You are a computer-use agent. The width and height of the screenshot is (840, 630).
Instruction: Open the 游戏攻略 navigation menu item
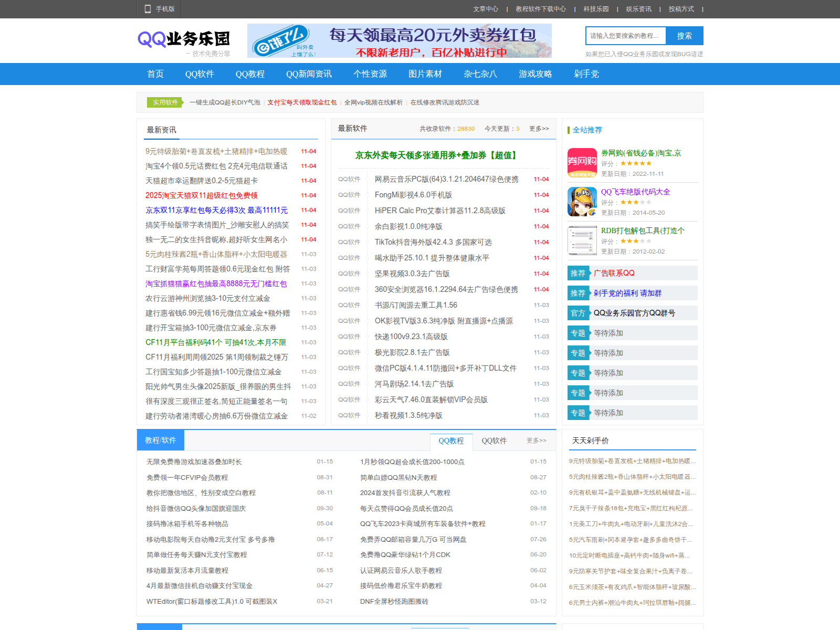tap(535, 74)
